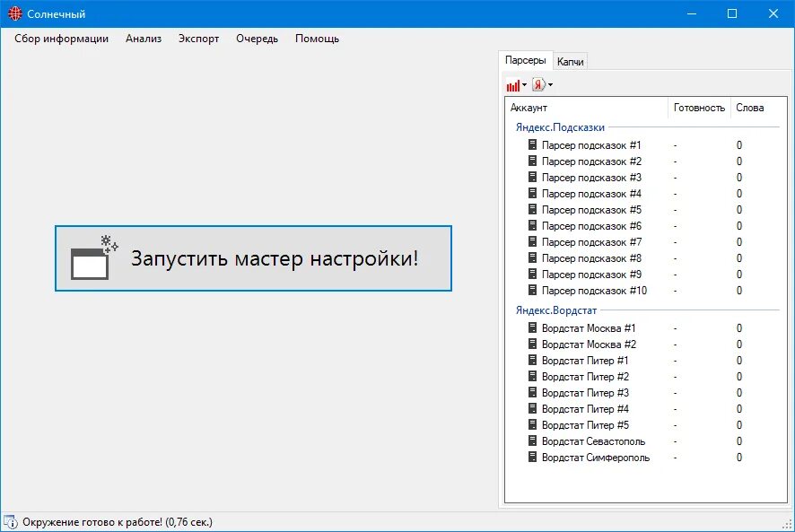Open the Экспорт menu
Viewport: 795px width, 532px height.
[199, 39]
